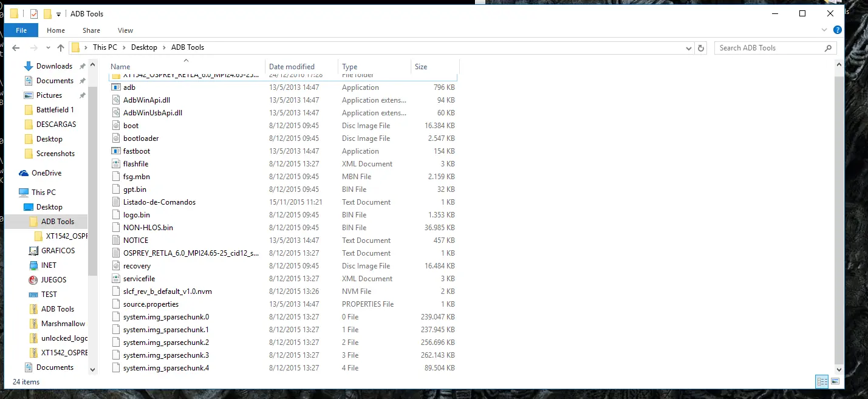Click the fsg.mbn file icon

[x=117, y=177]
